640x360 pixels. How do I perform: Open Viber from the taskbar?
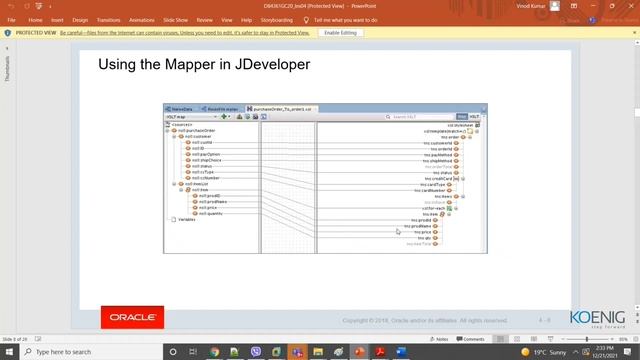click(256, 352)
